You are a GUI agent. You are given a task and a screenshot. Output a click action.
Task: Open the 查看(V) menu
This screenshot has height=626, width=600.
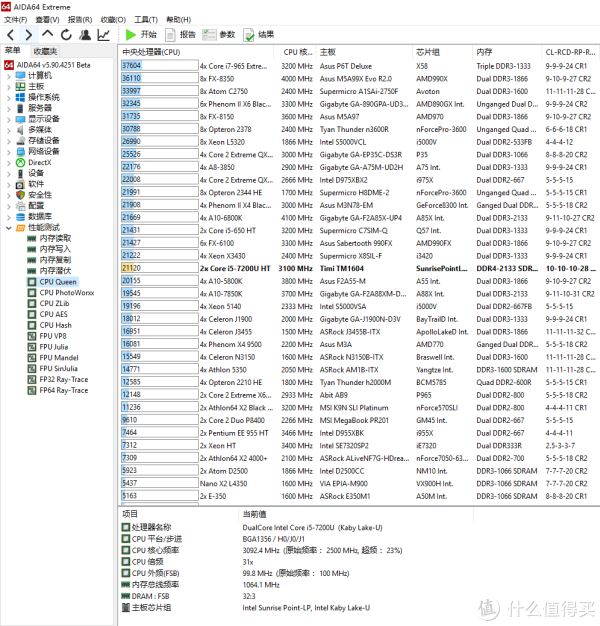coord(47,20)
